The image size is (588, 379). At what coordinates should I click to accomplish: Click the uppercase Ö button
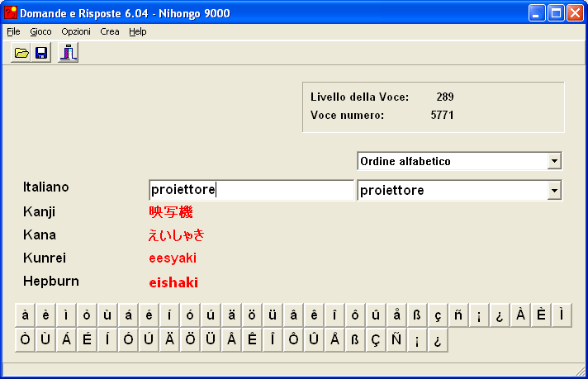190,340
